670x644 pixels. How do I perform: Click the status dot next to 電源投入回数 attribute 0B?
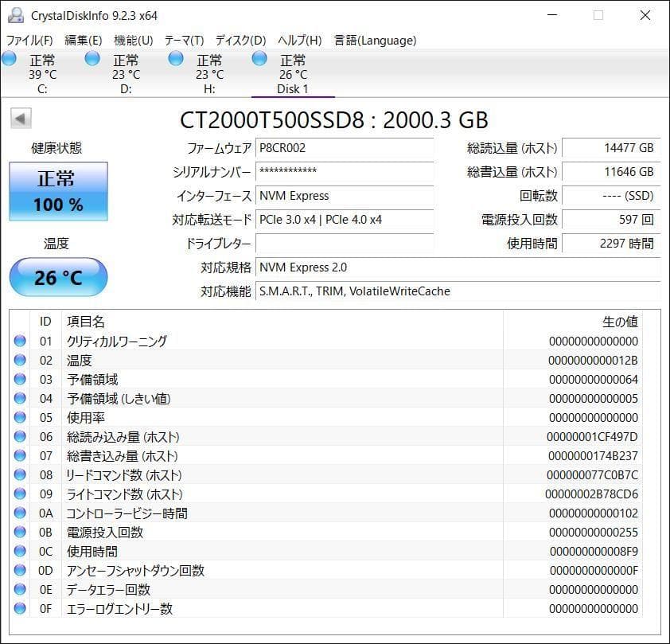click(x=20, y=533)
